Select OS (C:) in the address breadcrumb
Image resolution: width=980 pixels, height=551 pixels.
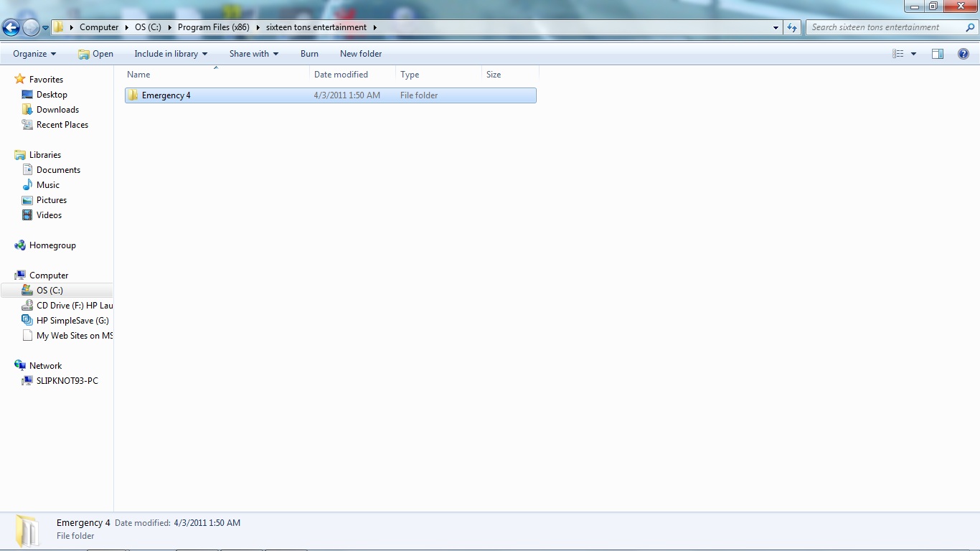pos(148,27)
